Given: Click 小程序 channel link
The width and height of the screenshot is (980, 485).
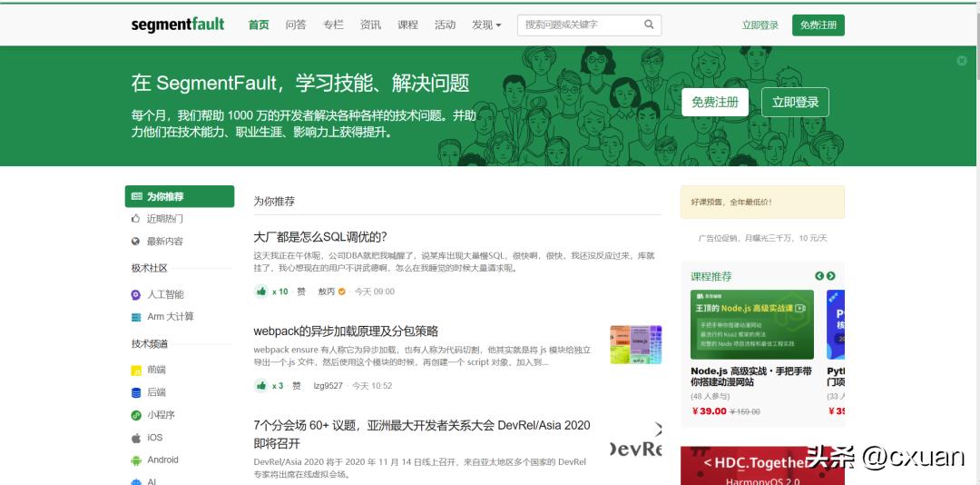Looking at the screenshot, I should pyautogui.click(x=162, y=415).
